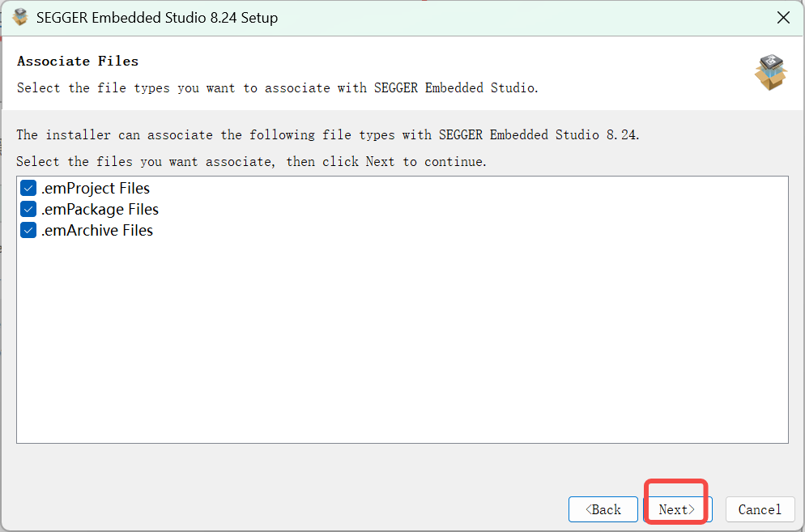This screenshot has width=805, height=532.
Task: Click Cancel to abort the setup
Action: (x=759, y=509)
